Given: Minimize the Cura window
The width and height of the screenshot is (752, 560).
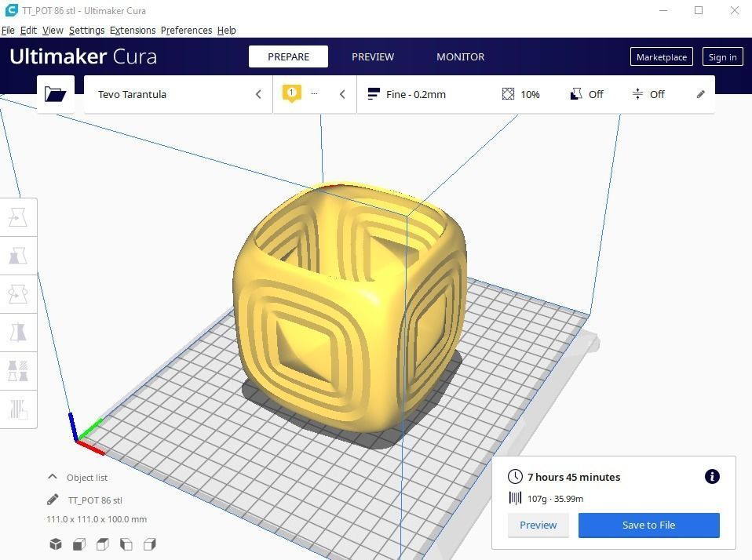Looking at the screenshot, I should [663, 10].
